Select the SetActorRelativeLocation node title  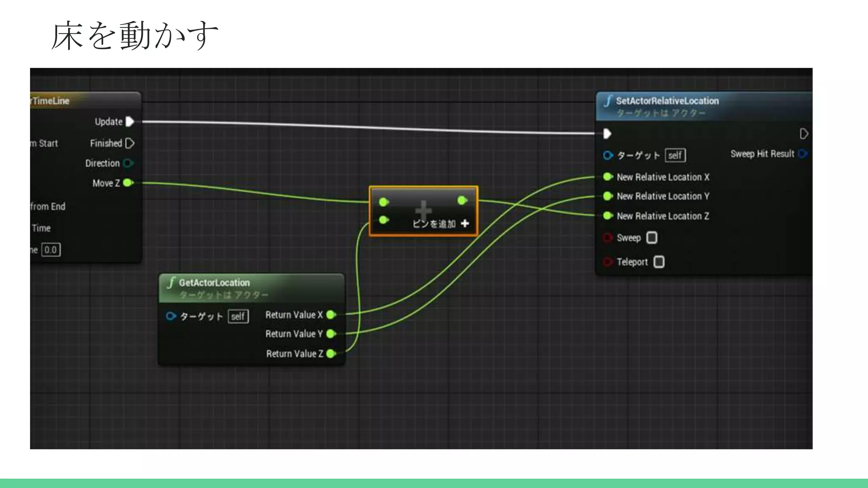pyautogui.click(x=667, y=101)
